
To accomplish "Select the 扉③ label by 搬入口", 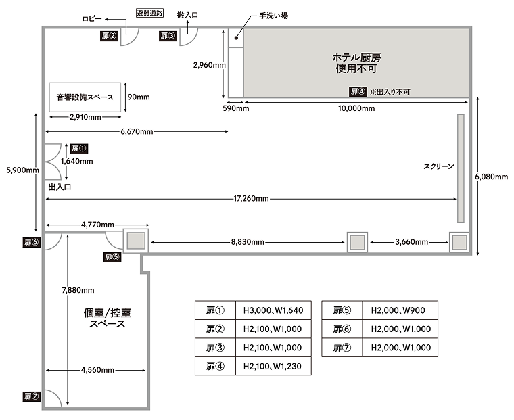I will click(x=168, y=36).
